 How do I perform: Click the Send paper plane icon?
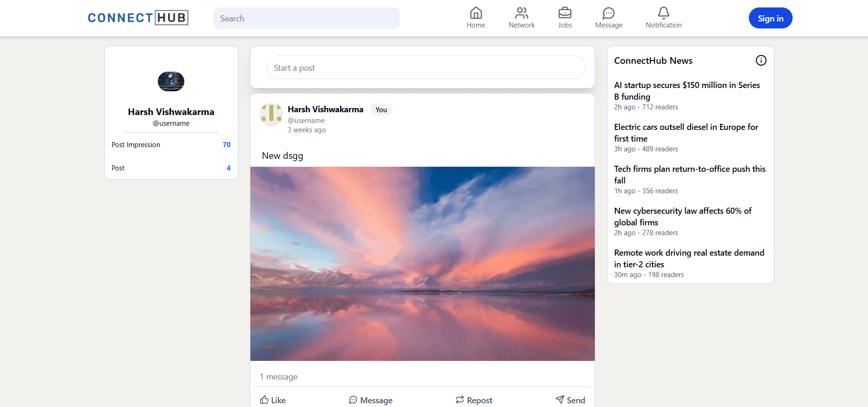(x=560, y=400)
